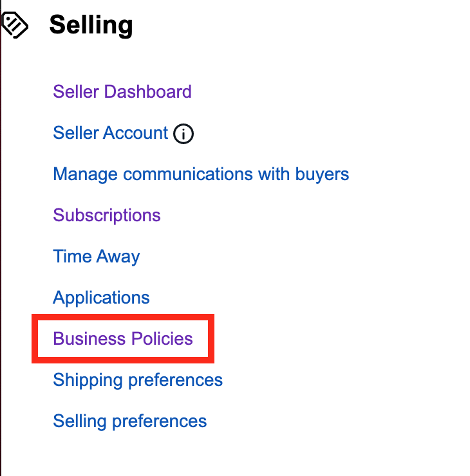Open Time Away settings
The height and width of the screenshot is (476, 470).
tap(97, 257)
